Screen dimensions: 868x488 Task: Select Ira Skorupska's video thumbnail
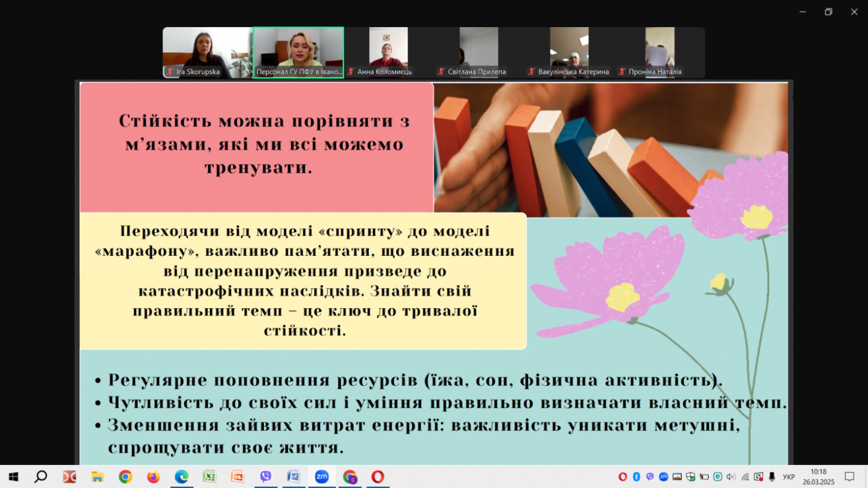click(x=208, y=52)
